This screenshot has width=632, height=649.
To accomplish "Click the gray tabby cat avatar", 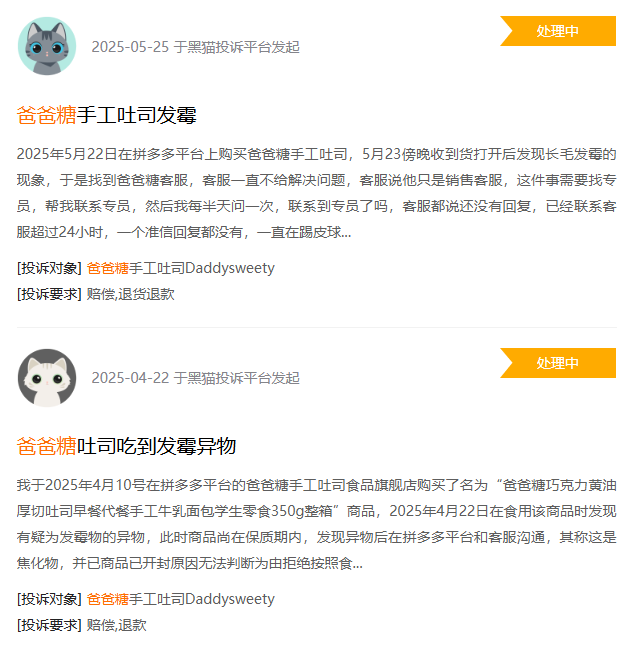I will pyautogui.click(x=47, y=46).
